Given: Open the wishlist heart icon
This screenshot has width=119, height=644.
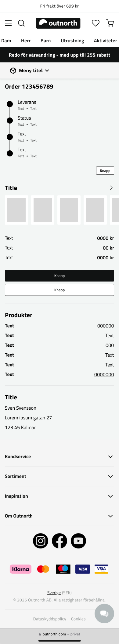Looking at the screenshot, I should click(96, 23).
